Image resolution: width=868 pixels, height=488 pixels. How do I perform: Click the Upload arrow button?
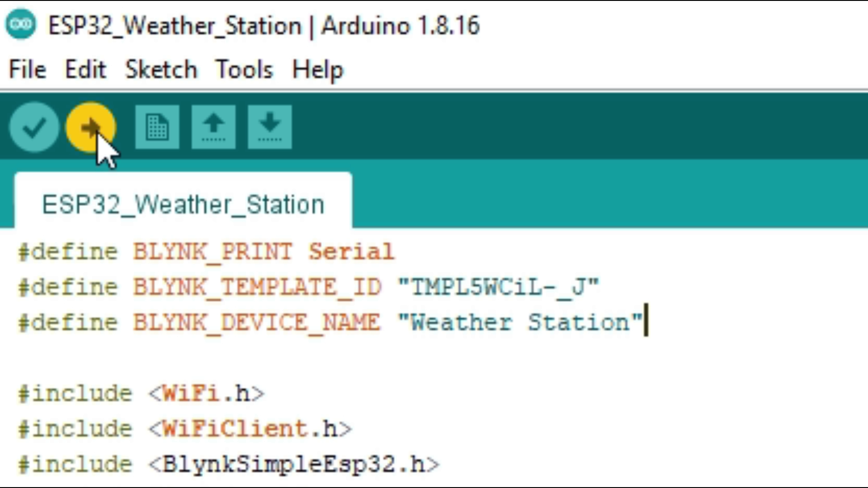[91, 127]
